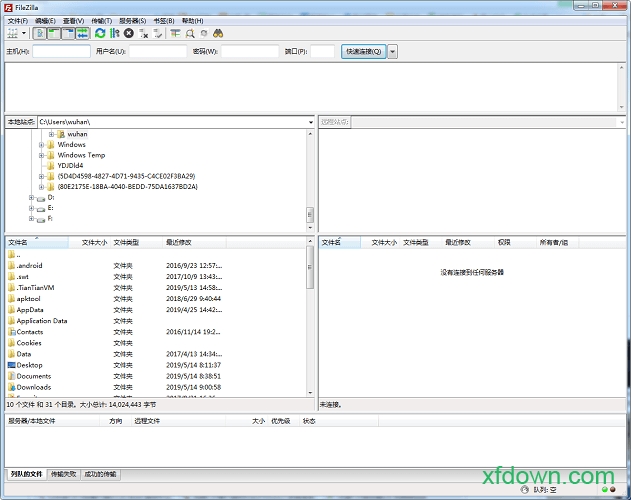Screen dimensions: 631x500
Task: Click the local tree scrollbar thumb
Action: coord(310,215)
